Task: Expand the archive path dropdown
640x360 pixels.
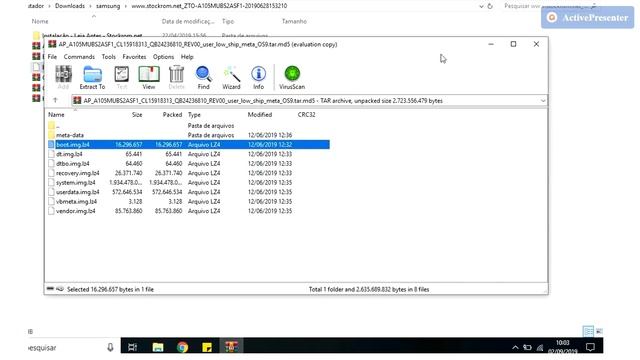Action: [x=543, y=101]
